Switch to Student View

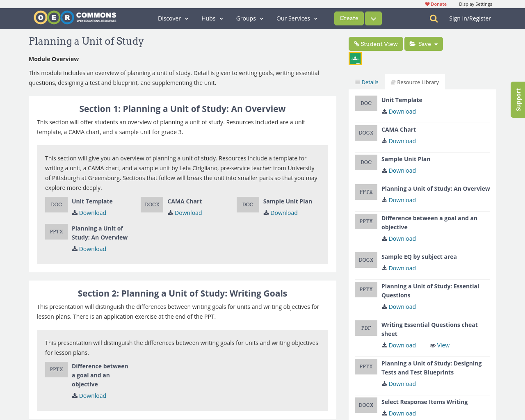(375, 43)
